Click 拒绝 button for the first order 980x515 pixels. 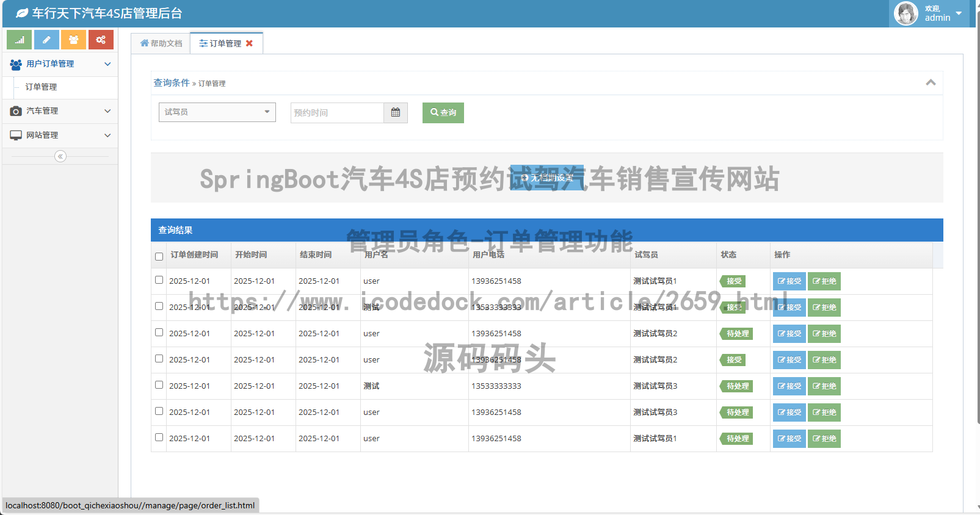[x=824, y=281]
